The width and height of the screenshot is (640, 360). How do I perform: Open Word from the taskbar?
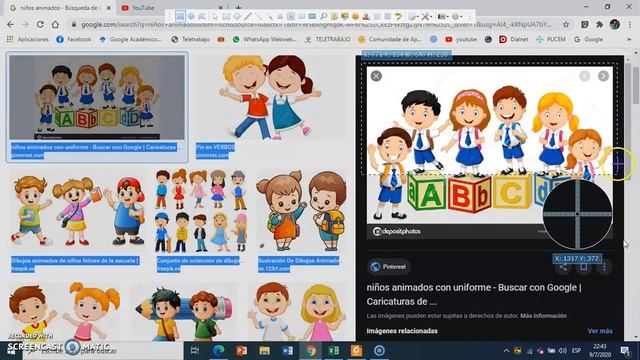pyautogui.click(x=287, y=350)
